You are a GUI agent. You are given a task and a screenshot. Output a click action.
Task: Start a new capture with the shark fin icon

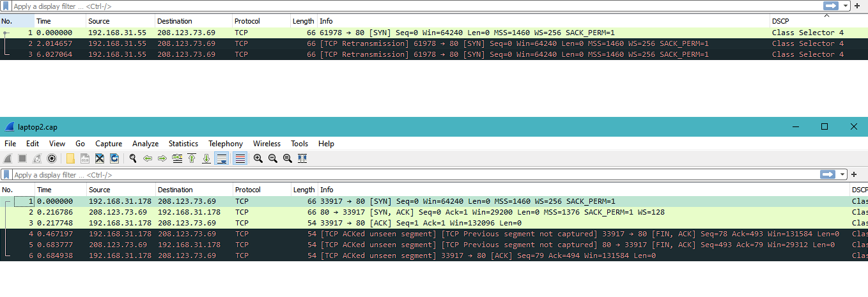pos(8,158)
